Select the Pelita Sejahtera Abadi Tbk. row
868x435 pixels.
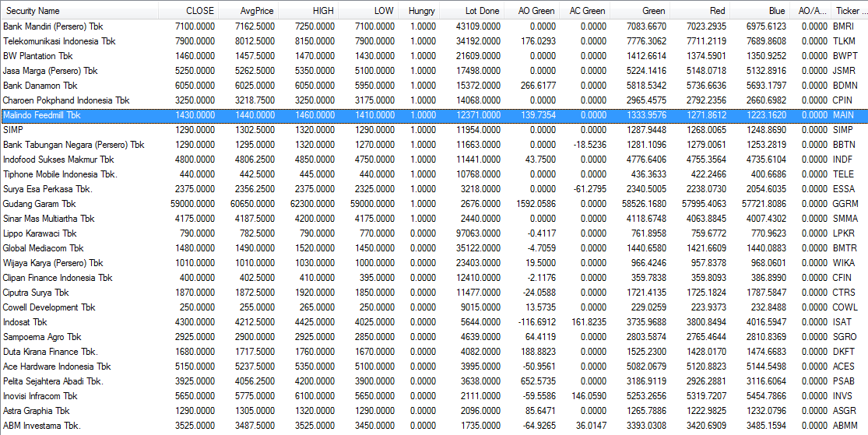(x=434, y=381)
